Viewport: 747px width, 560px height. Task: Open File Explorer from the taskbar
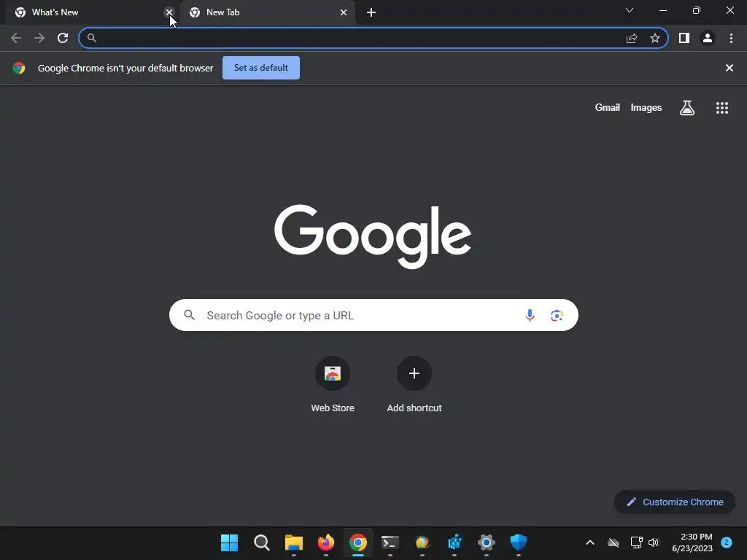294,542
